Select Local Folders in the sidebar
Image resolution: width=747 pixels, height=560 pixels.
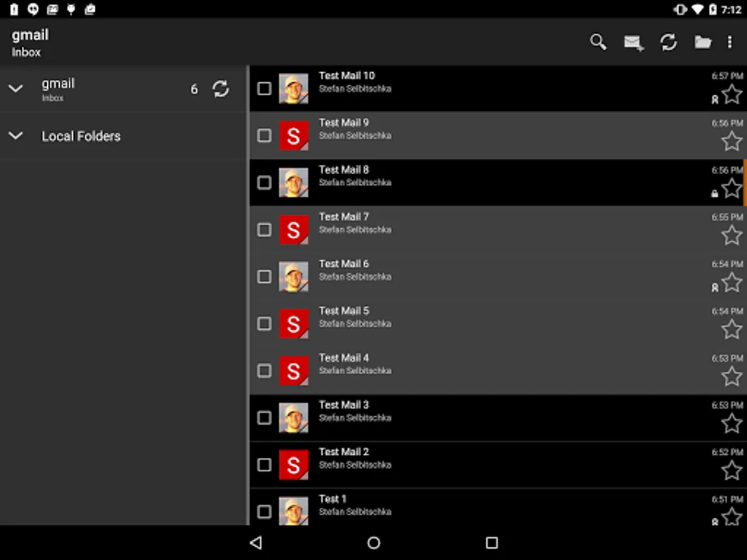tap(123, 136)
